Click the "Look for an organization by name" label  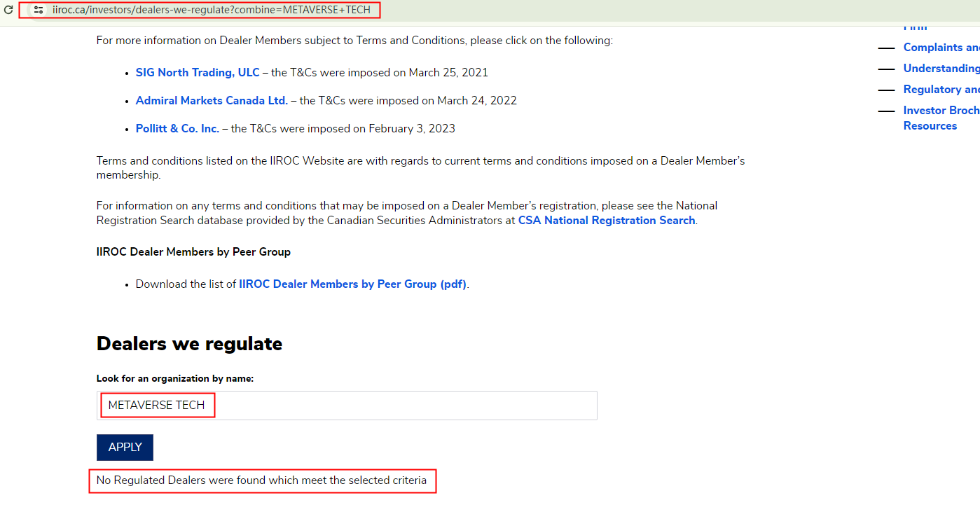[x=174, y=379]
